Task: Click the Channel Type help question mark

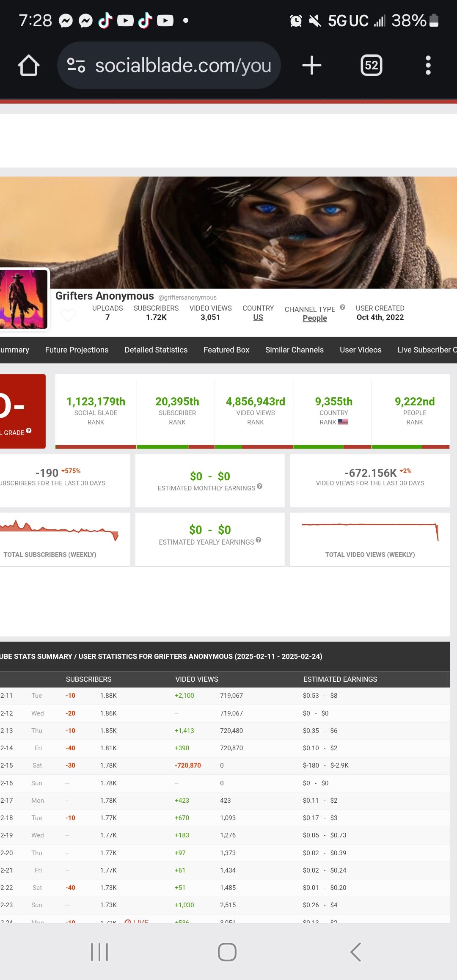Action: point(342,307)
